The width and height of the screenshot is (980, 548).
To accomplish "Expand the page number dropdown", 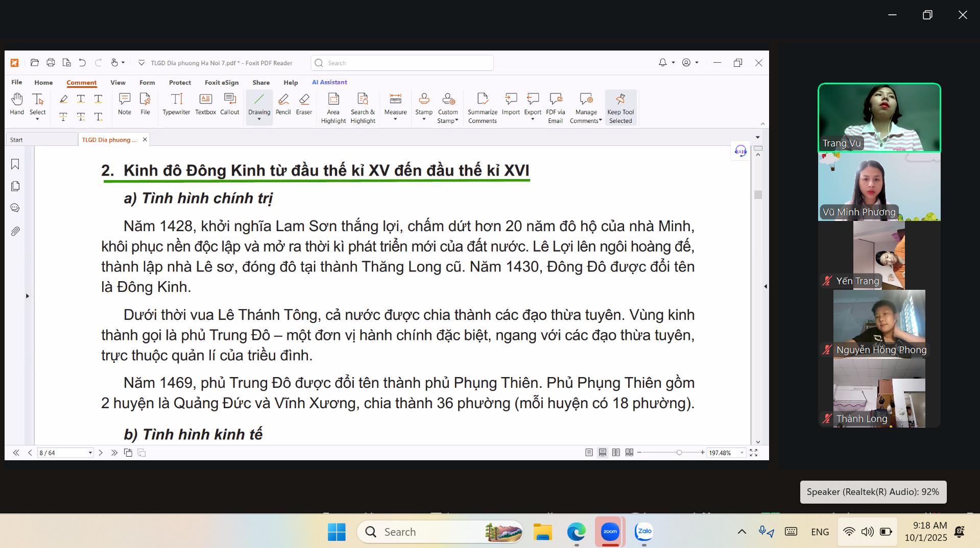I will tap(90, 453).
